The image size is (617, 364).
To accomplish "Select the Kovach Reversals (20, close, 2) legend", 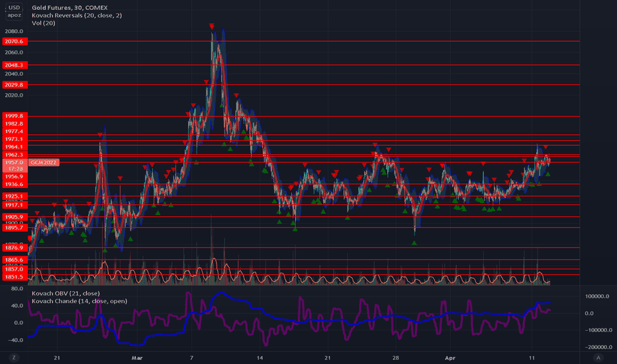I will pyautogui.click(x=77, y=15).
